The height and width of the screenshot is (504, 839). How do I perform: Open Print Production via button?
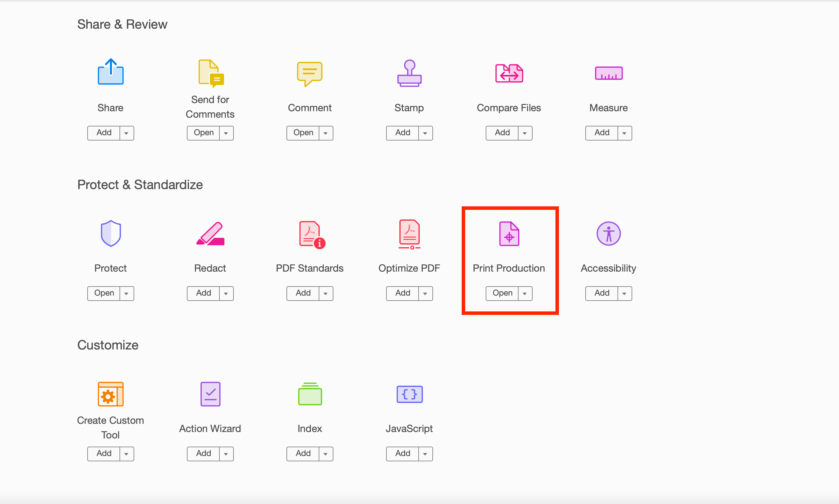click(x=502, y=293)
